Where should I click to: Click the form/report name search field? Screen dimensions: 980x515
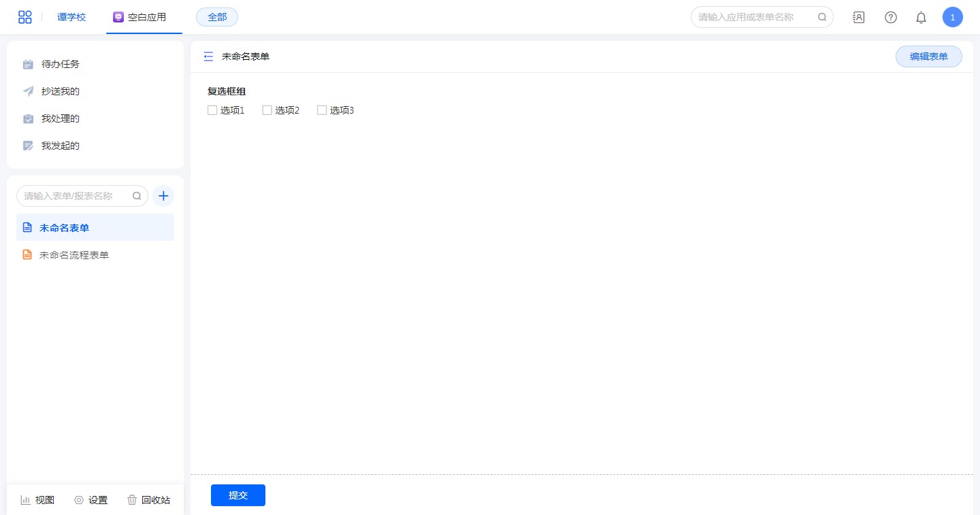pyautogui.click(x=75, y=196)
